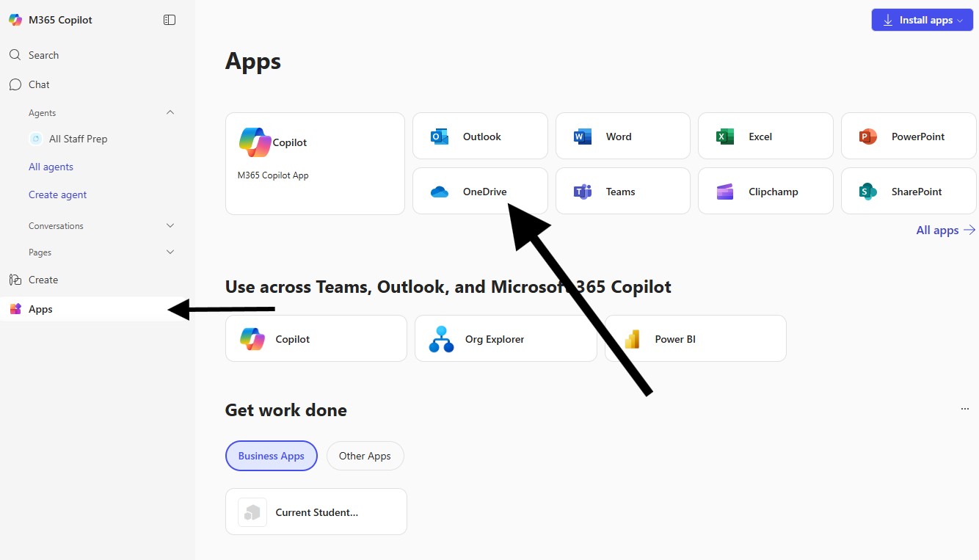The image size is (979, 560).
Task: Open the Teams app tile
Action: [622, 192]
